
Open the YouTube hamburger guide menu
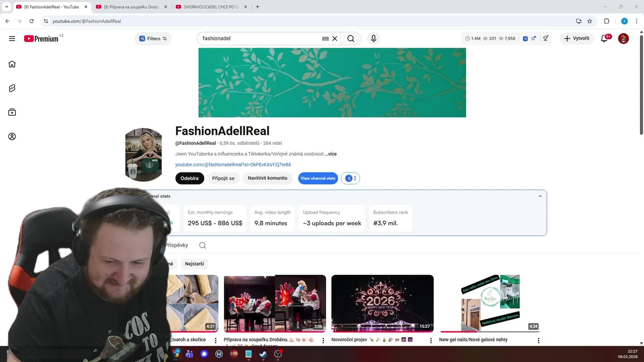pyautogui.click(x=12, y=38)
